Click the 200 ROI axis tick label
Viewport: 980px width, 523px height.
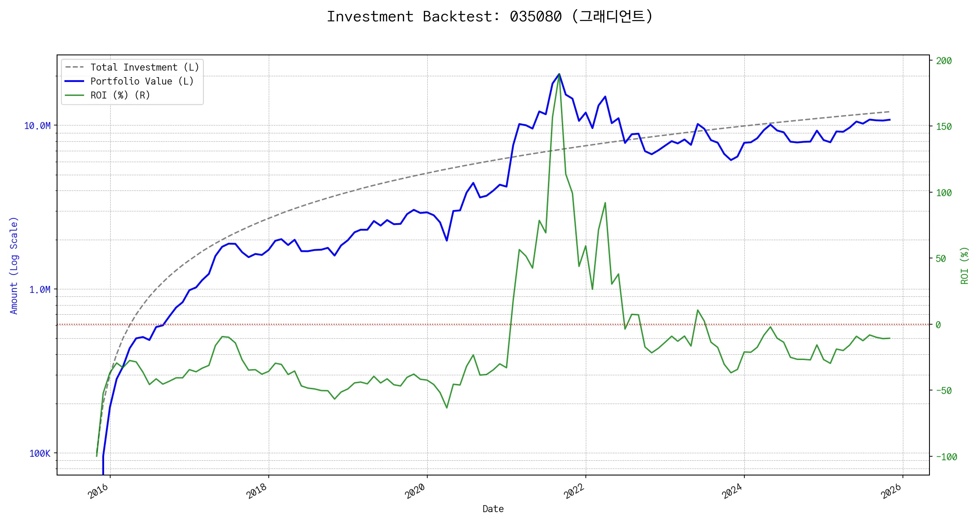944,61
